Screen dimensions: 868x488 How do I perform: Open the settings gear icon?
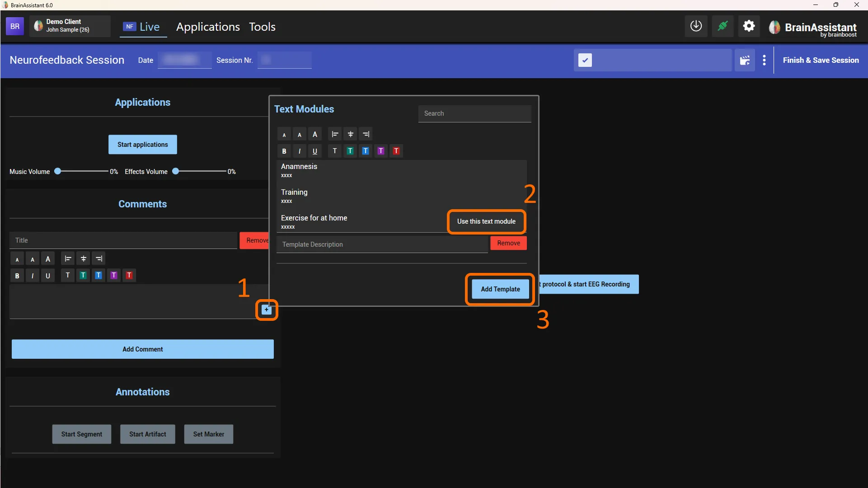point(749,26)
